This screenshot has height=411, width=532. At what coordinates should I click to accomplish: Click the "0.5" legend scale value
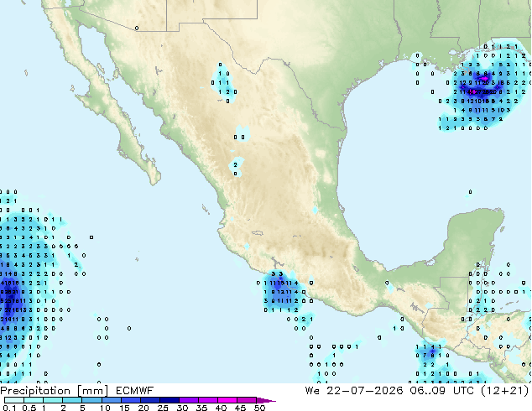[x=29, y=408]
